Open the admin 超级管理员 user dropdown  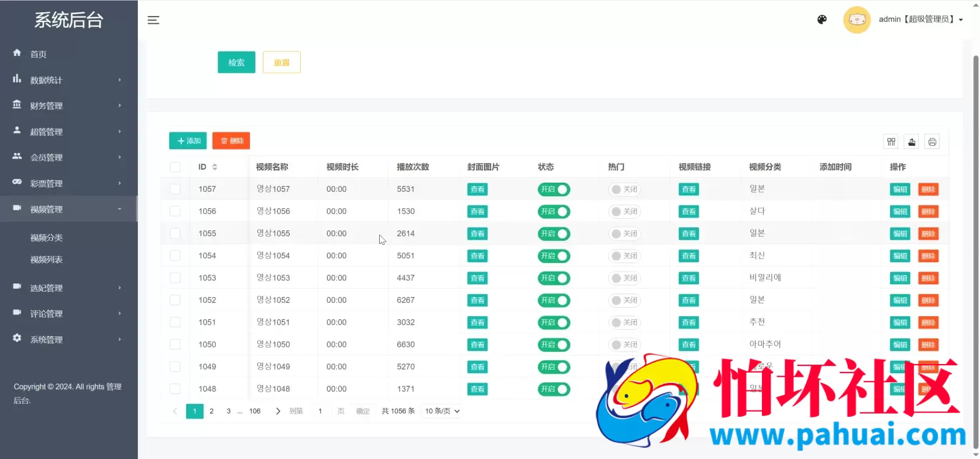[921, 20]
